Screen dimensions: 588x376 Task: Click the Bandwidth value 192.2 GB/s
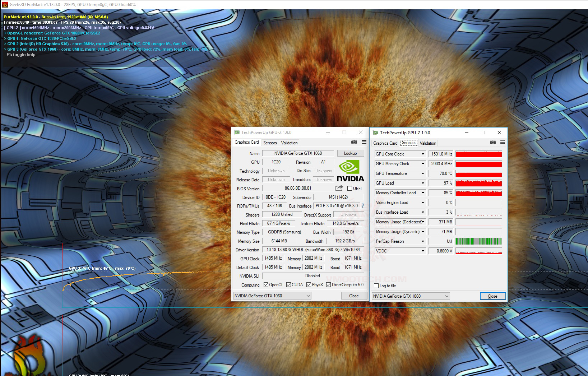pos(345,241)
